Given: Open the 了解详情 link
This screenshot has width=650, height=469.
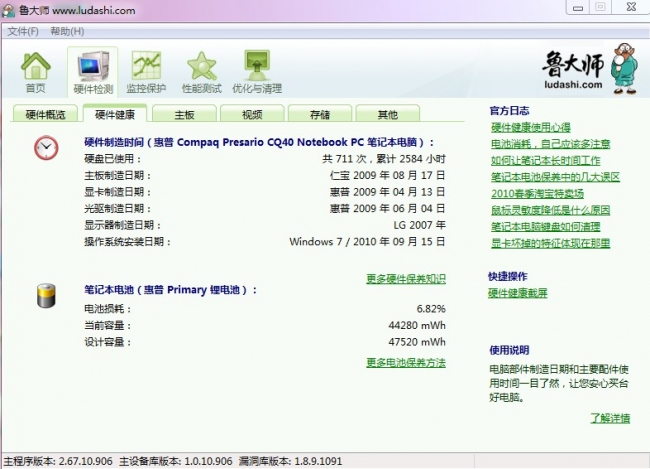Looking at the screenshot, I should click(609, 418).
